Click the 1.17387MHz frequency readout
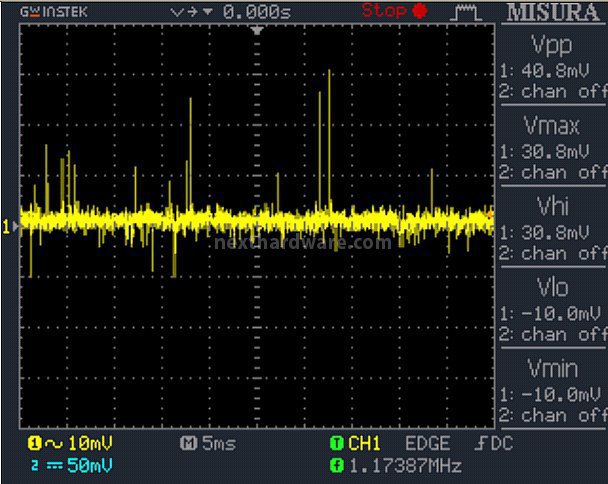 click(406, 466)
